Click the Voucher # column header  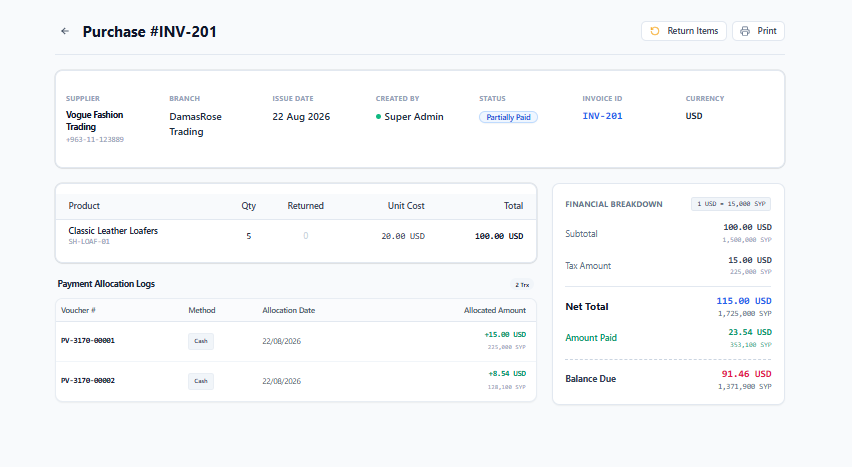78,310
